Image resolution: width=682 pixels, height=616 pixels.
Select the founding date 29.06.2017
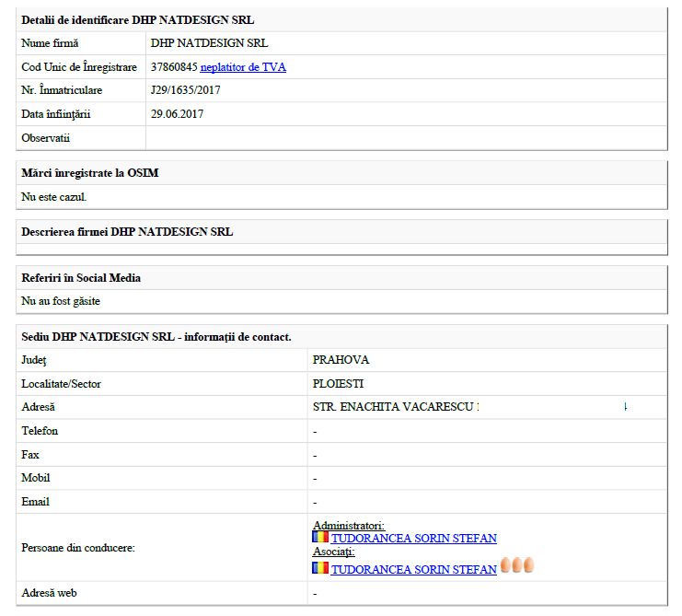(x=177, y=114)
